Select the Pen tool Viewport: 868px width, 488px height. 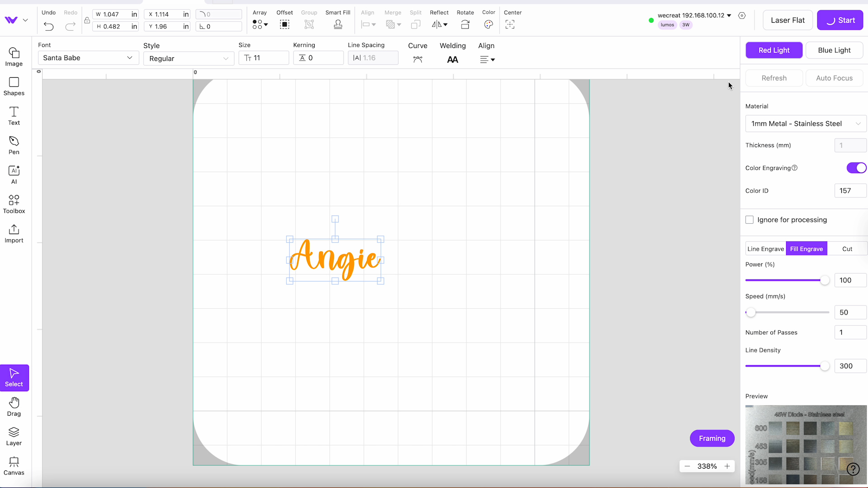[14, 145]
